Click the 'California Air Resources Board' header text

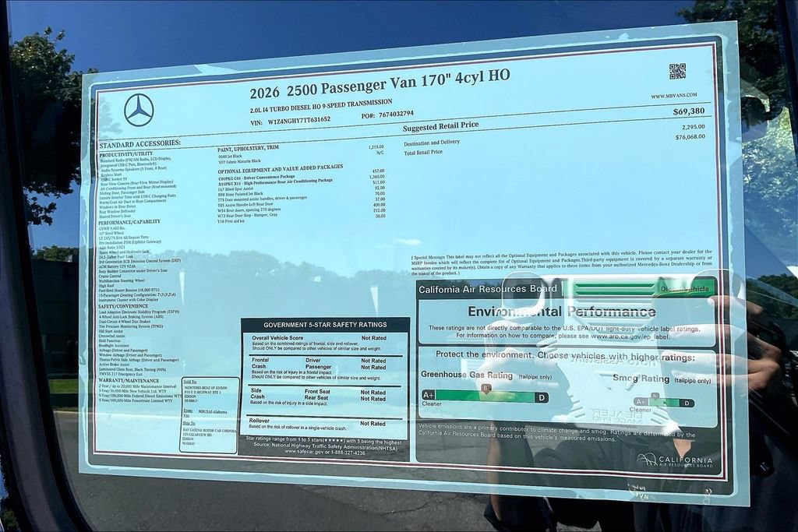488,290
